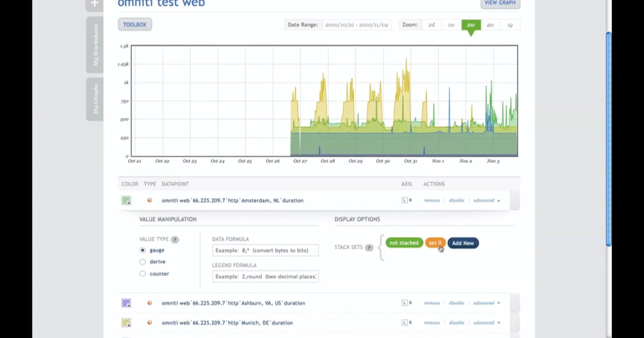Viewport: 644px width, 338px height.
Task: Set Amsterdam datapoint to left axis
Action: coord(405,200)
